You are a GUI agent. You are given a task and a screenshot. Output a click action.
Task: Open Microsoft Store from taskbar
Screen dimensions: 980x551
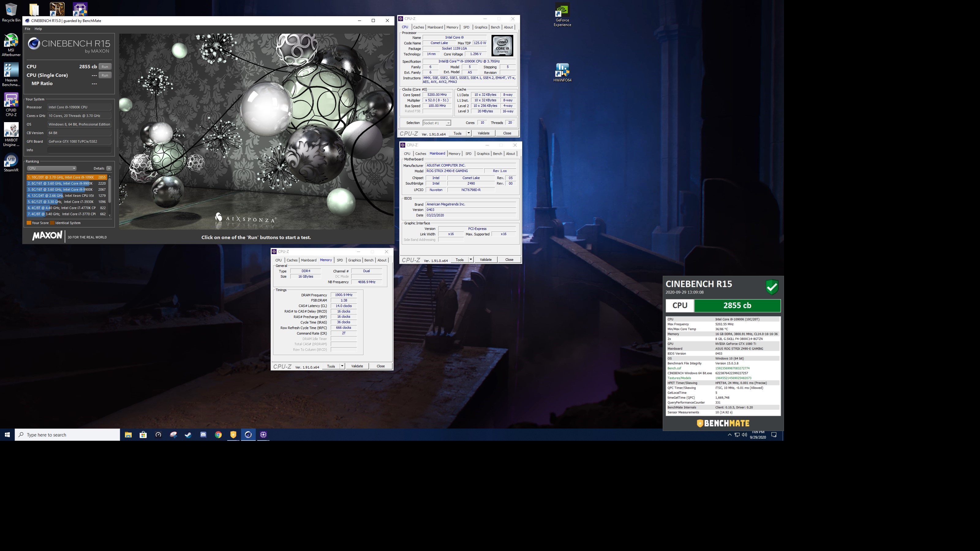143,435
